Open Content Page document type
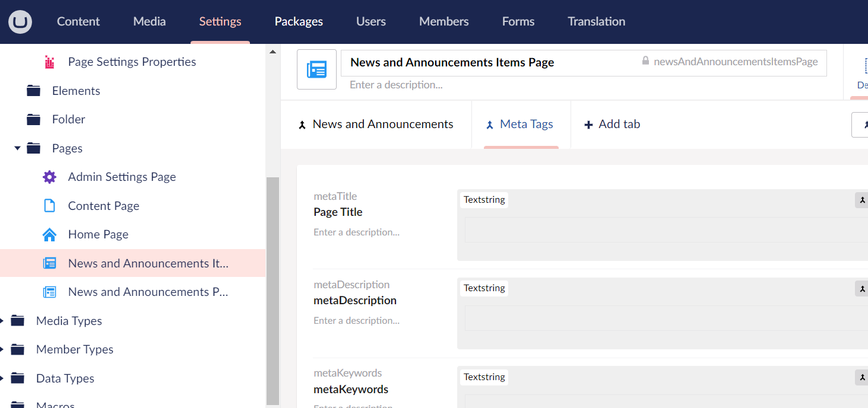This screenshot has width=868, height=408. [104, 206]
